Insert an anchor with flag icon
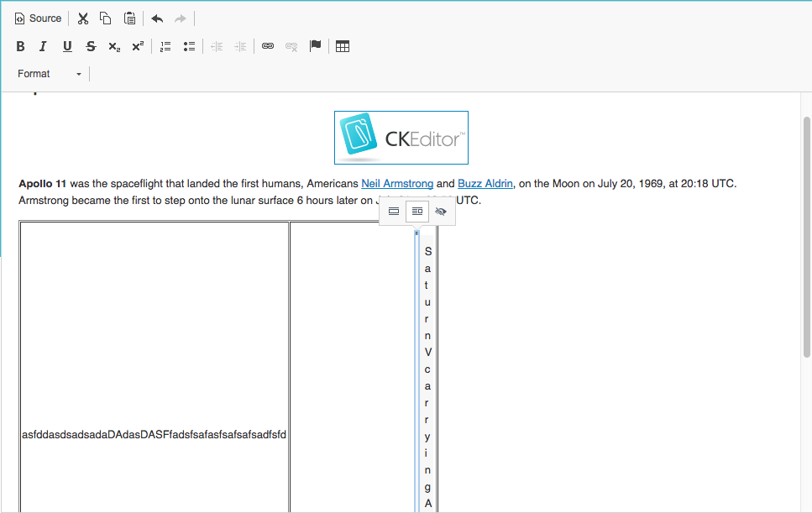 tap(315, 46)
